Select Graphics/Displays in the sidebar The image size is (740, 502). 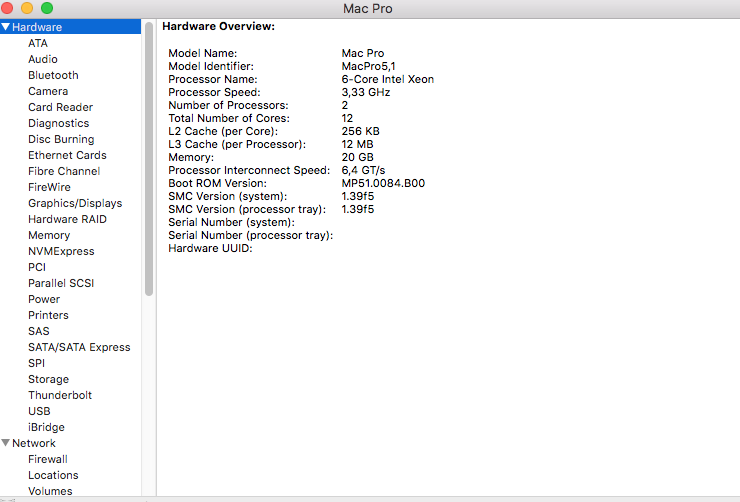point(75,203)
